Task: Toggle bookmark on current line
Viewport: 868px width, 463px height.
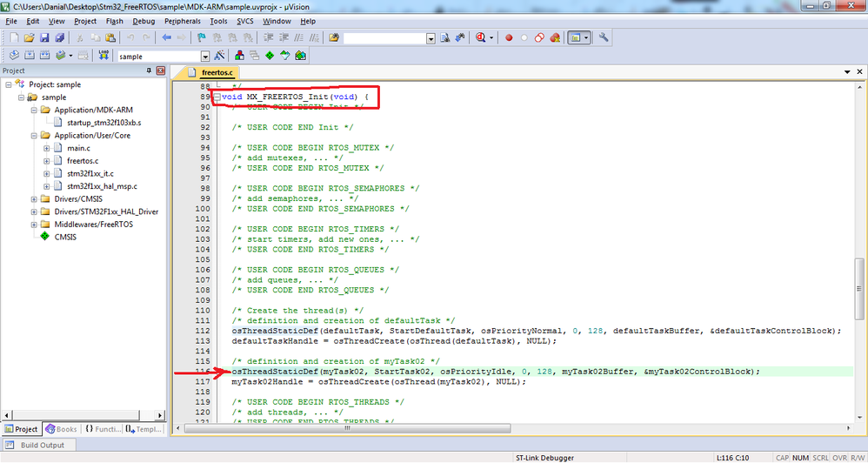Action: (202, 37)
